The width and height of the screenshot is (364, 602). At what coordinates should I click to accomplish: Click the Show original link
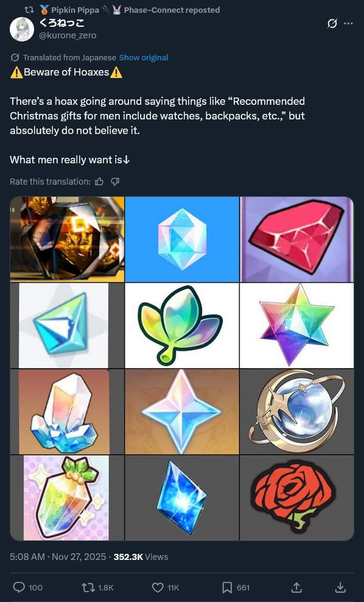pos(144,58)
